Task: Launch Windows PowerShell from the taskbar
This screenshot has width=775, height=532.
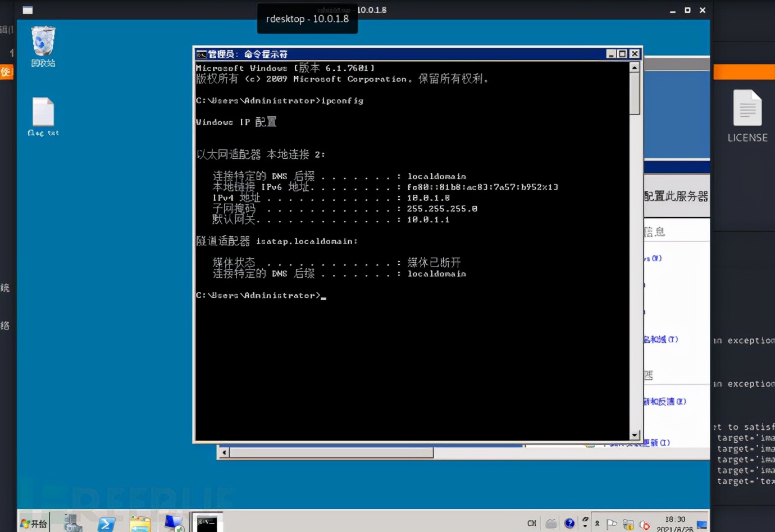Action: click(x=107, y=524)
